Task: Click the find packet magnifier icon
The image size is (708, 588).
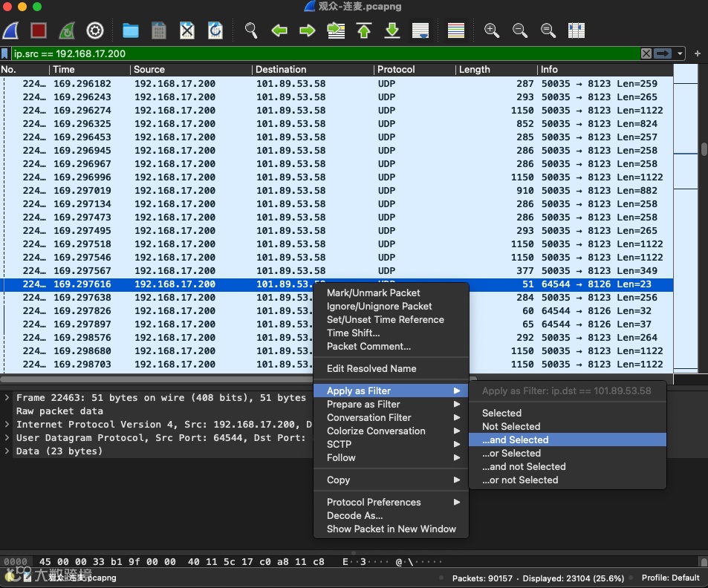Action: coord(251,30)
